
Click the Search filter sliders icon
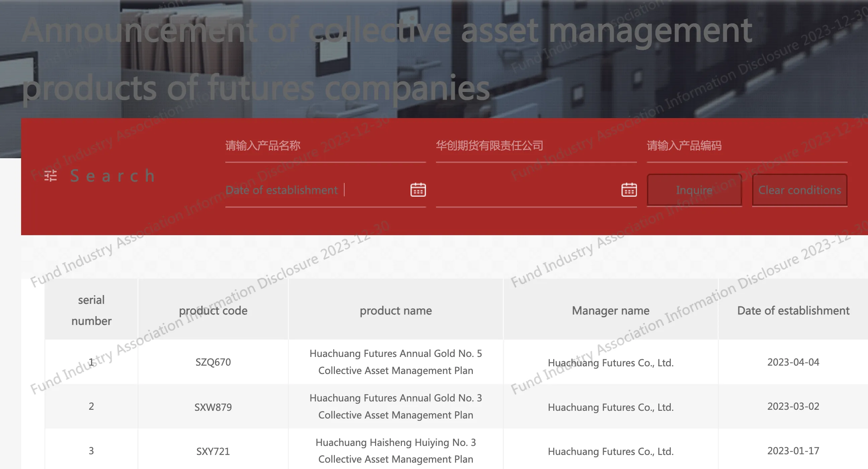click(x=51, y=176)
